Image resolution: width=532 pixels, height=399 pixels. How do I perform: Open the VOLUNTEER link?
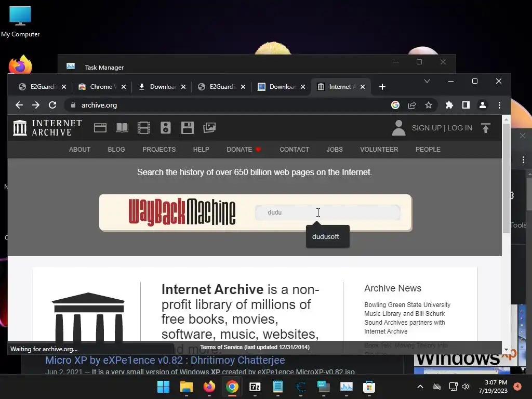[x=379, y=150]
